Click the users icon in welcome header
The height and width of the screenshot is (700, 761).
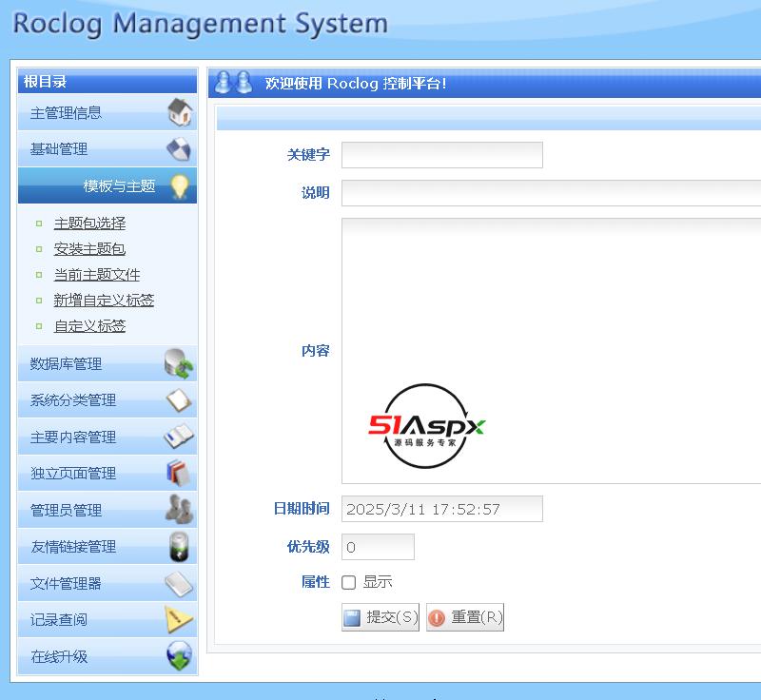[233, 83]
